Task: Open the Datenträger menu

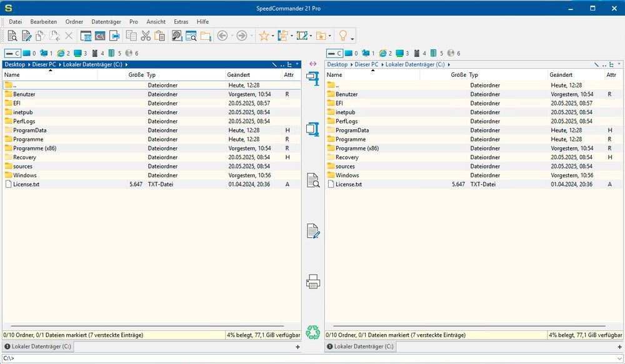Action: (x=106, y=21)
